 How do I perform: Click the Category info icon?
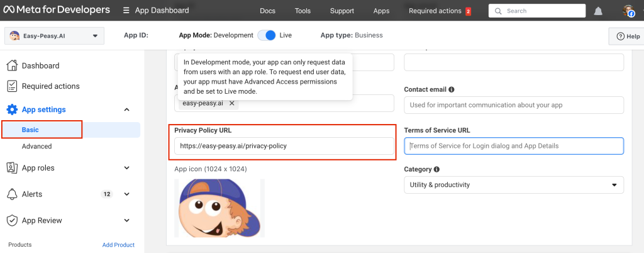coord(436,169)
